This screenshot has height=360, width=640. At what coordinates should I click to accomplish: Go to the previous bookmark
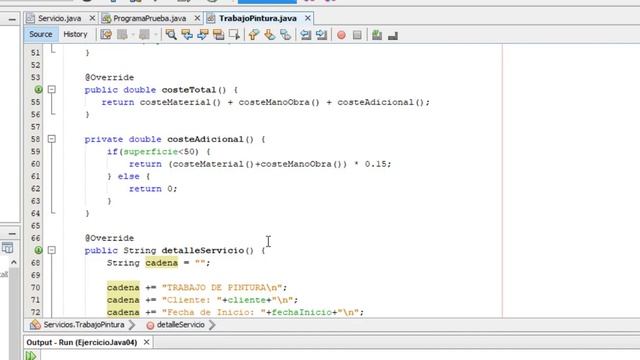253,35
